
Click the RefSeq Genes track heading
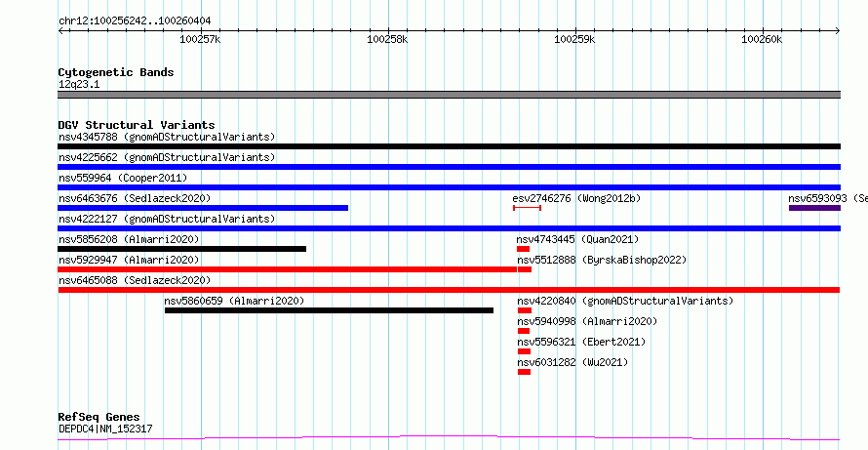99,418
